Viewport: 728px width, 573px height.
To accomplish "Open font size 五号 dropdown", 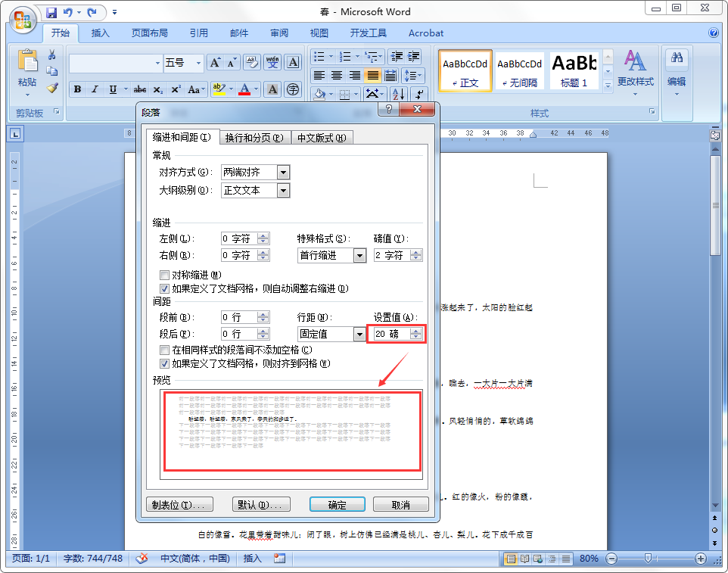I will [x=199, y=63].
